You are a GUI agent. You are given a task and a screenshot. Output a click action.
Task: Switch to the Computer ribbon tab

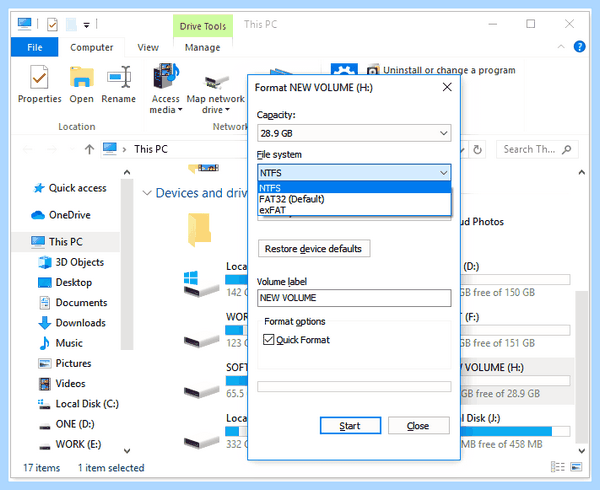(x=91, y=47)
